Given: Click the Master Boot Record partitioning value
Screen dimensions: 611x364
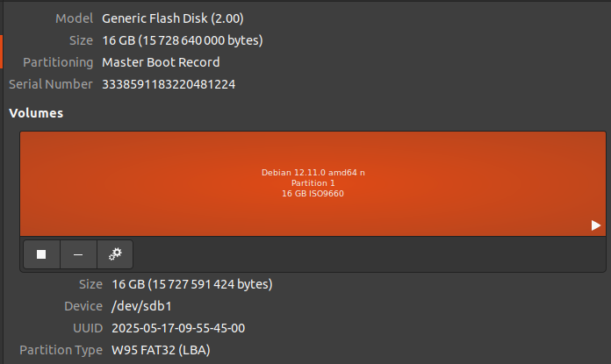Looking at the screenshot, I should point(161,62).
